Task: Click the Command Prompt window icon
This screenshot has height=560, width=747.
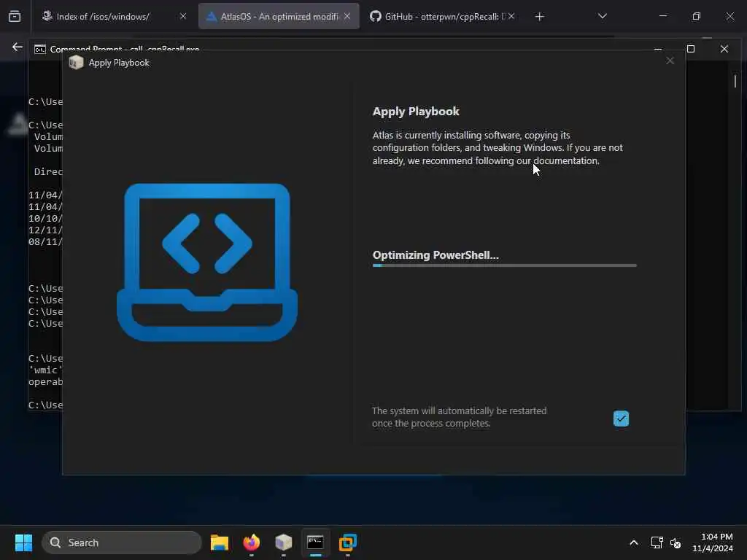Action: (x=40, y=49)
